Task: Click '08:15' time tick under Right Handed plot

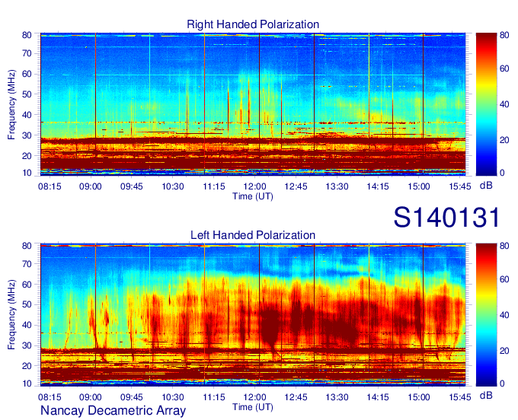Action: tap(50, 186)
